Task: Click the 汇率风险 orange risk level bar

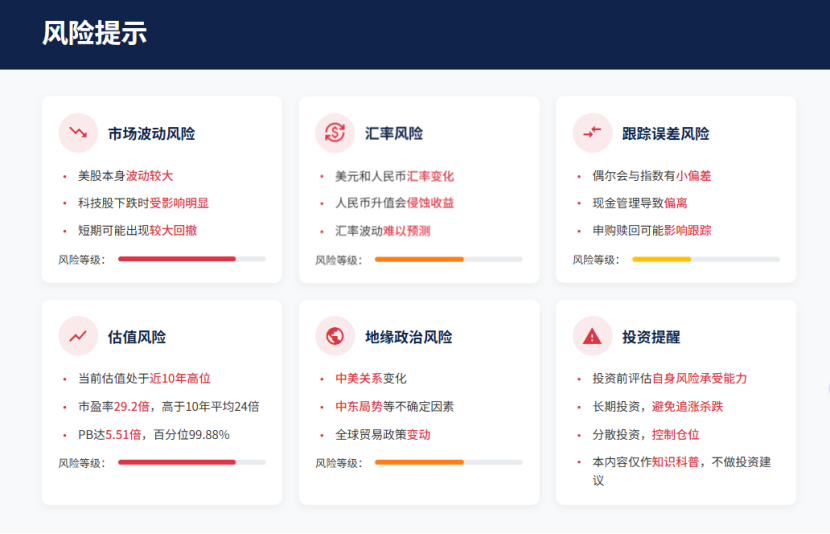Action: pyautogui.click(x=448, y=259)
